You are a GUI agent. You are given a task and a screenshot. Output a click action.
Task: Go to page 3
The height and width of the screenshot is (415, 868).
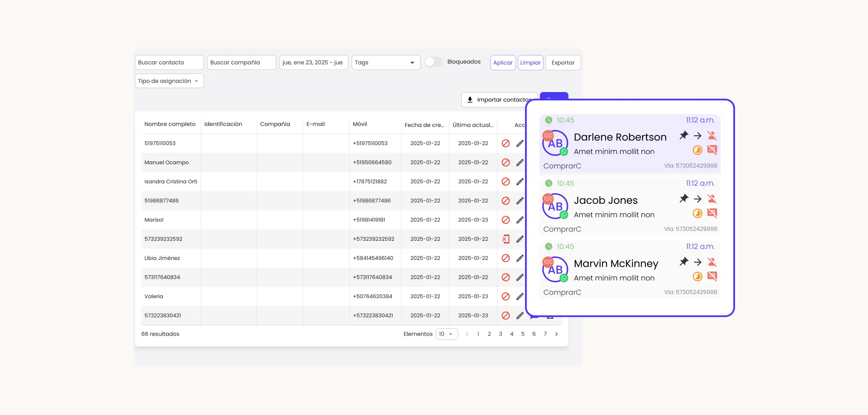500,334
